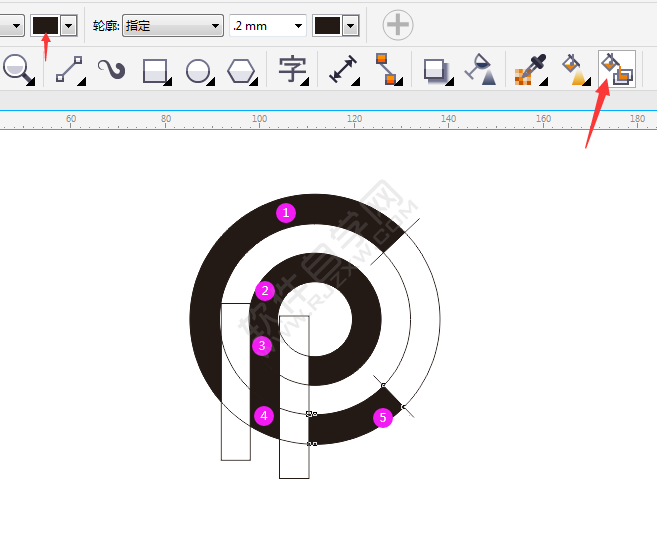Select the Freehand line tool
Screen dimensions: 657x540
pyautogui.click(x=68, y=69)
